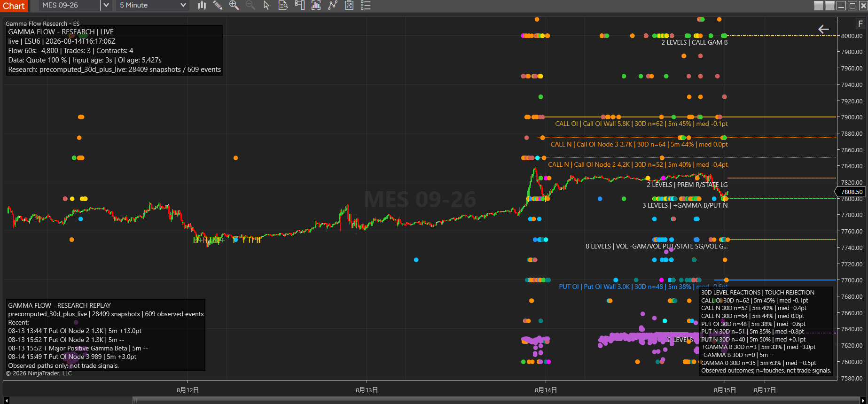Click the '© 2026 NinjaTrader, LLC' copyright text
The image size is (868, 404).
(39, 373)
